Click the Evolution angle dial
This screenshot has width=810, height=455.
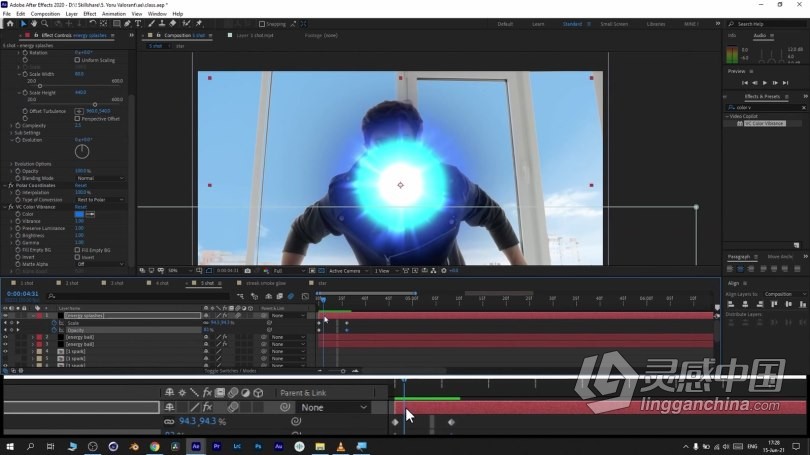82,151
